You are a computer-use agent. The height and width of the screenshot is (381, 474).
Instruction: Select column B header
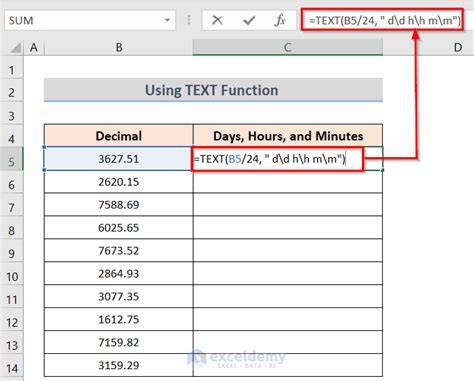[119, 48]
